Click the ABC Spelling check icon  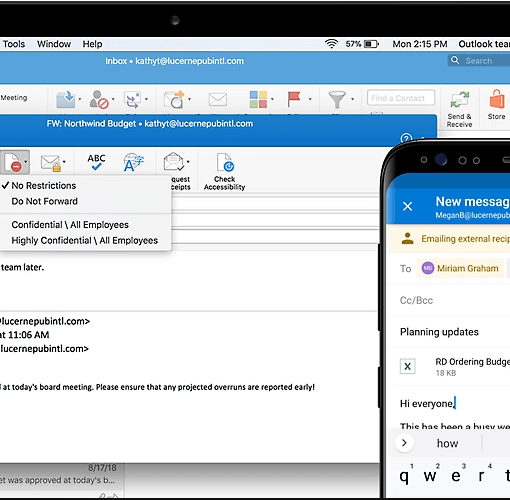pos(96,162)
